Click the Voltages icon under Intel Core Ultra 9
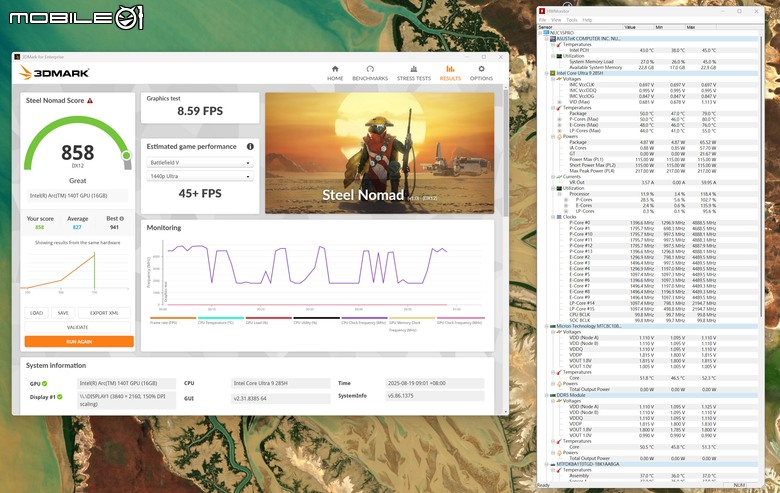 coord(559,79)
